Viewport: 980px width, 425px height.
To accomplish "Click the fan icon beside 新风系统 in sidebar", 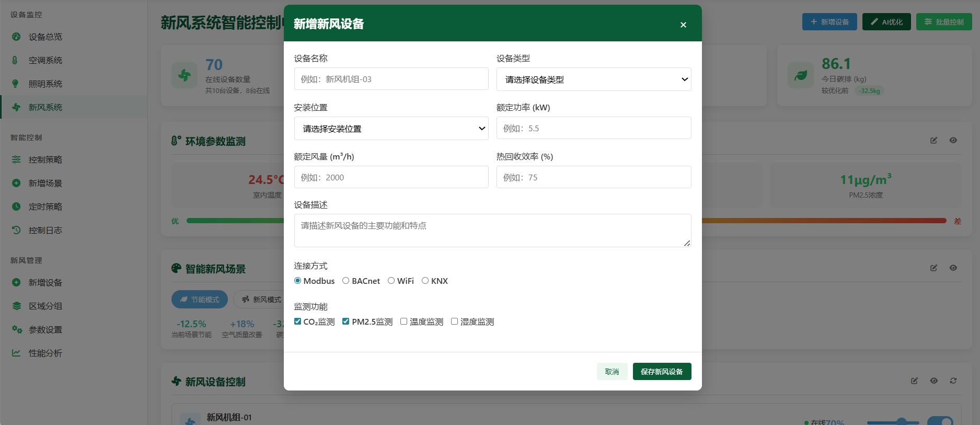I will (x=16, y=107).
